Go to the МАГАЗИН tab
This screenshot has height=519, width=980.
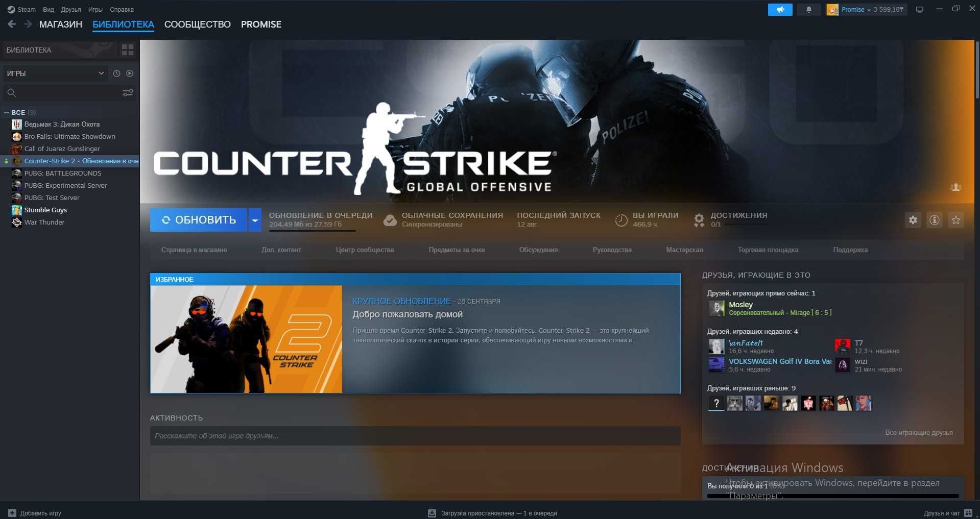(x=61, y=24)
